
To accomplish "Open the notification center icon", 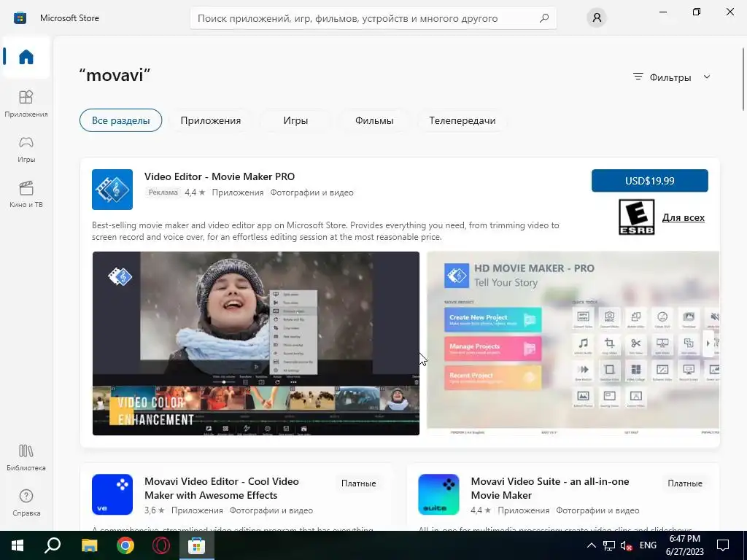I will coord(723,545).
